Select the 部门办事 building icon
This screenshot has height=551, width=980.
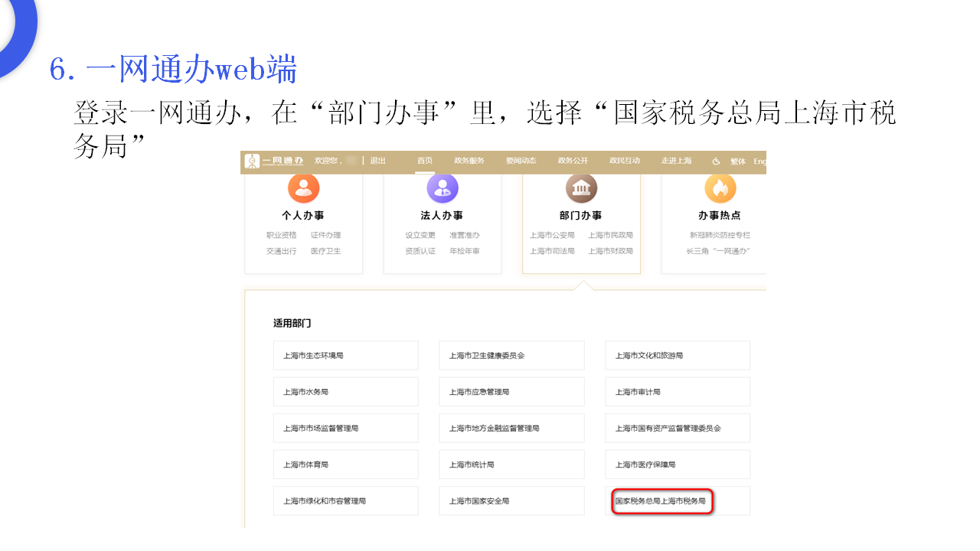[x=581, y=187]
